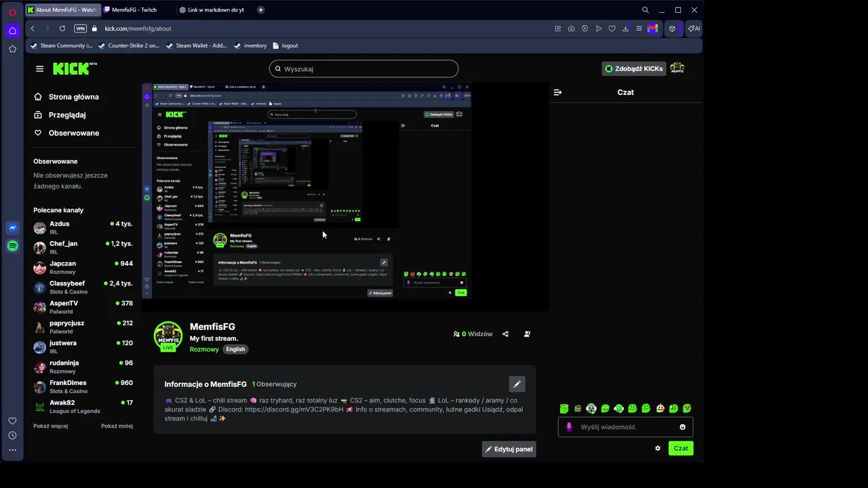Open Spotify in Opera sidebar

pos(12,246)
